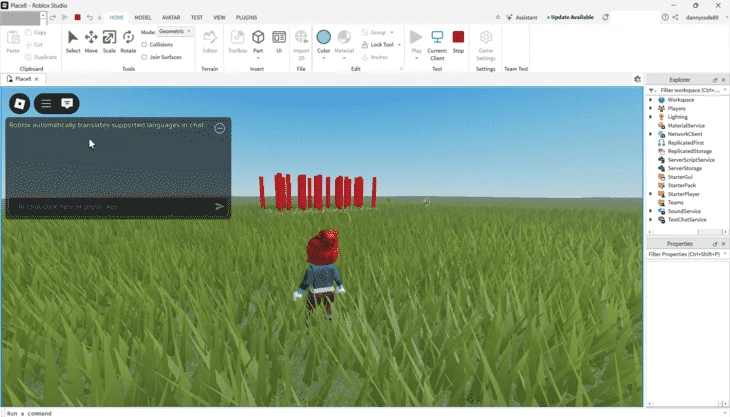Switch to the PLUGINS ribbon tab
This screenshot has width=730, height=417.
tap(246, 17)
